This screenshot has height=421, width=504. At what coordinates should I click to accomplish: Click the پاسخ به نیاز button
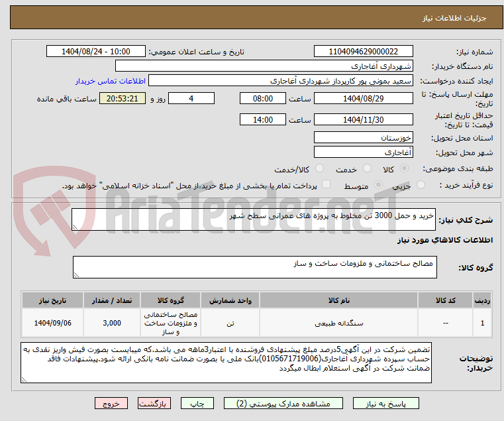pyautogui.click(x=385, y=403)
